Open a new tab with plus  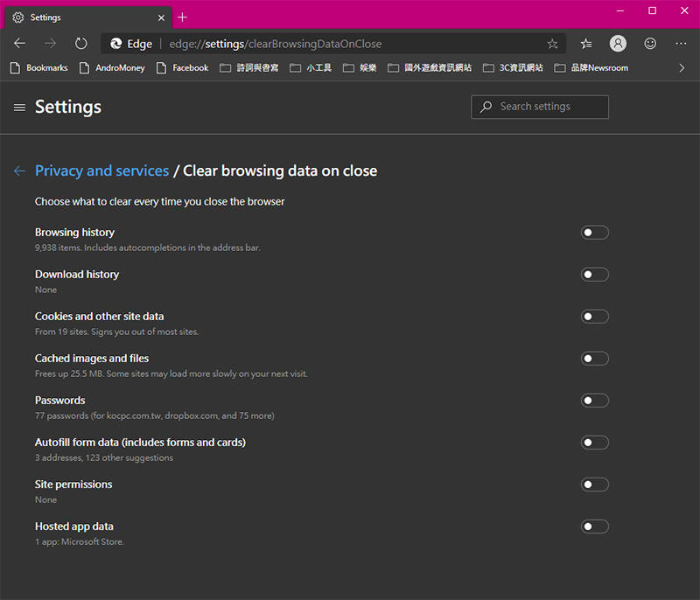tap(182, 17)
